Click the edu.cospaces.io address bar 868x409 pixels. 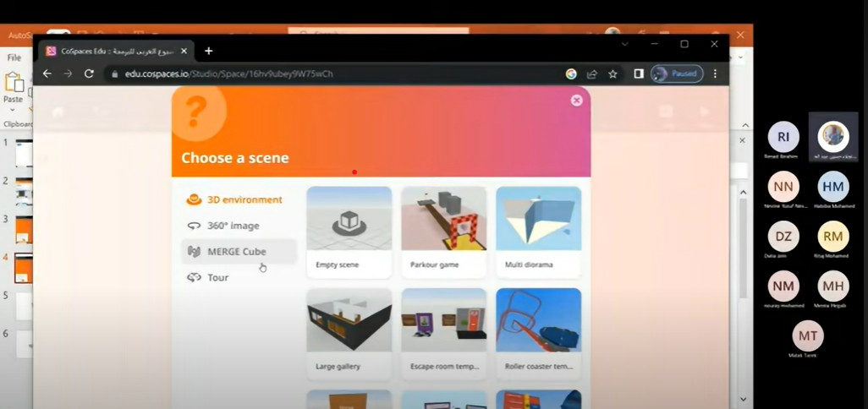tap(332, 74)
